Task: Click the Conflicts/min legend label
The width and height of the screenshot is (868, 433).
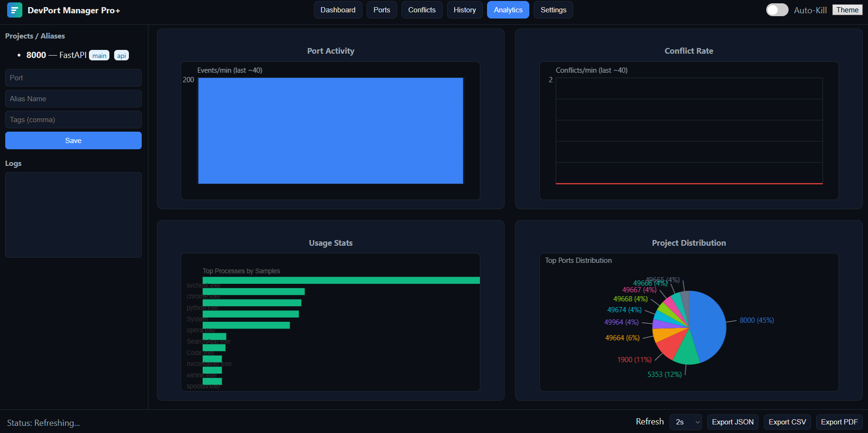Action: [x=592, y=70]
